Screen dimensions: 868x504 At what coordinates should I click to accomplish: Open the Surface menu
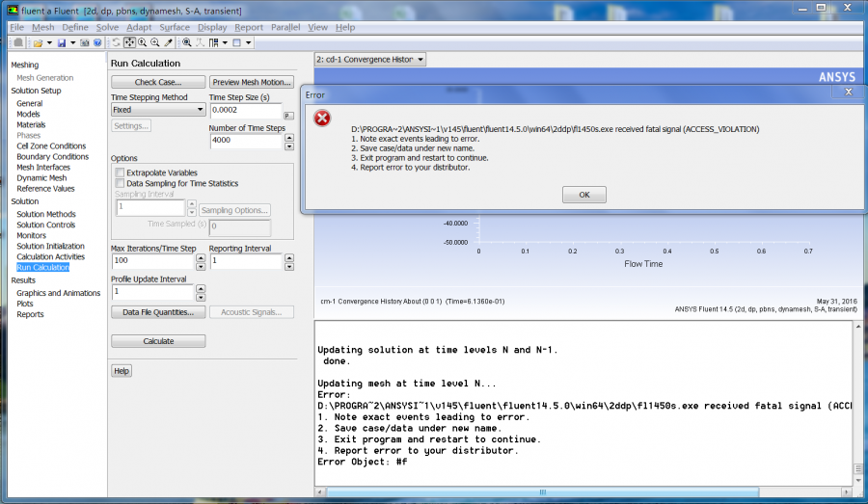point(175,27)
